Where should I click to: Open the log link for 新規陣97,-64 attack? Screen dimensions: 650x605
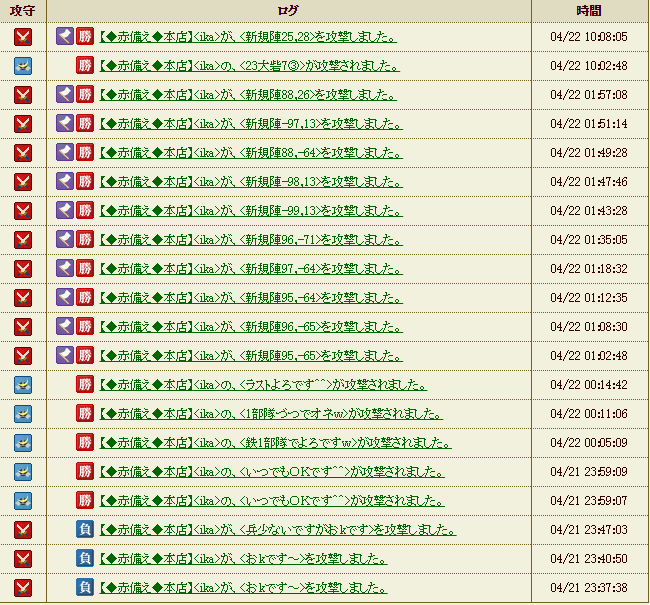click(x=251, y=269)
